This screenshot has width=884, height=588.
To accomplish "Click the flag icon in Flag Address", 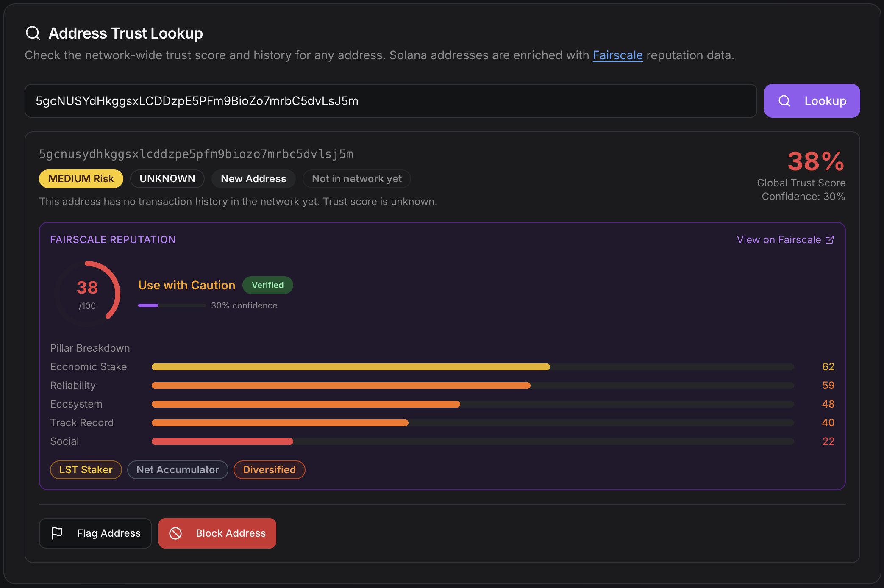I will pyautogui.click(x=57, y=533).
